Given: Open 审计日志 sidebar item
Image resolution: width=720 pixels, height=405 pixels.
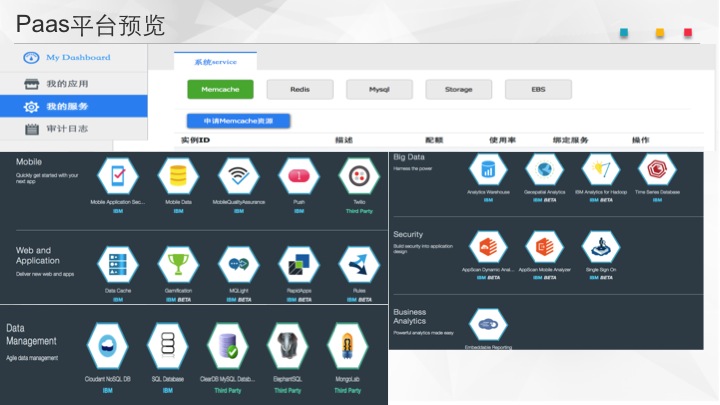Looking at the screenshot, I should coord(73,129).
